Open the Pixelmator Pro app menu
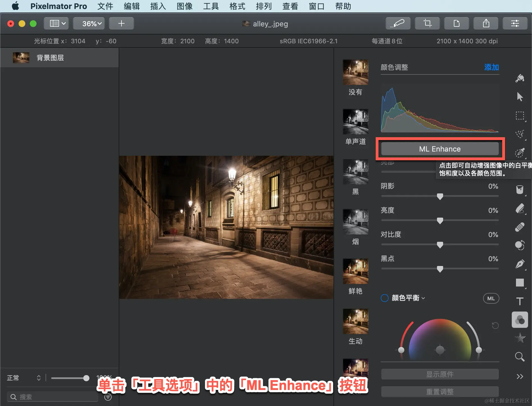 [x=58, y=6]
